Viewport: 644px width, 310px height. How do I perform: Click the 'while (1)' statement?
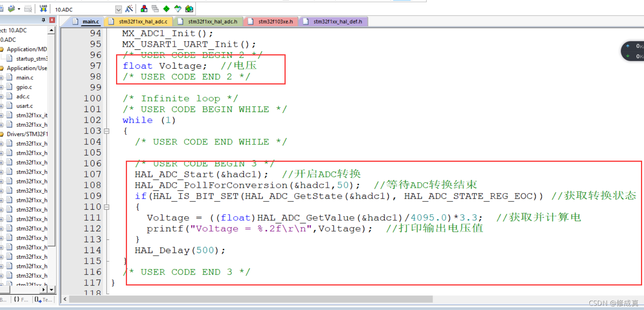pyautogui.click(x=149, y=120)
